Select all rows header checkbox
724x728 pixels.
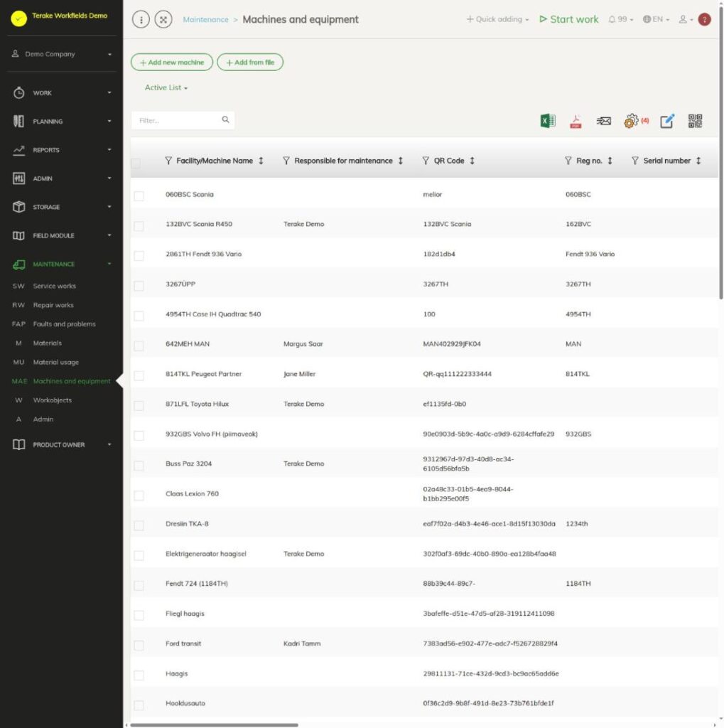[x=136, y=164]
